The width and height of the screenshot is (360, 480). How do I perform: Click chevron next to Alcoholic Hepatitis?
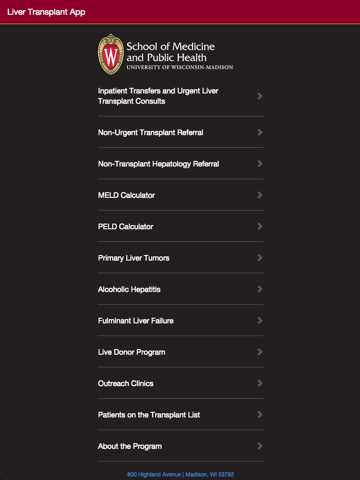click(x=260, y=289)
